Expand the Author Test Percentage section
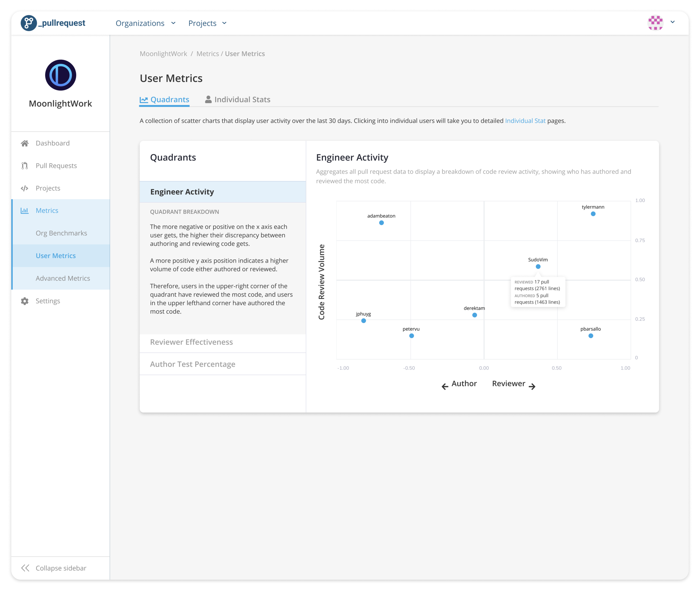This screenshot has height=591, width=700. [223, 364]
